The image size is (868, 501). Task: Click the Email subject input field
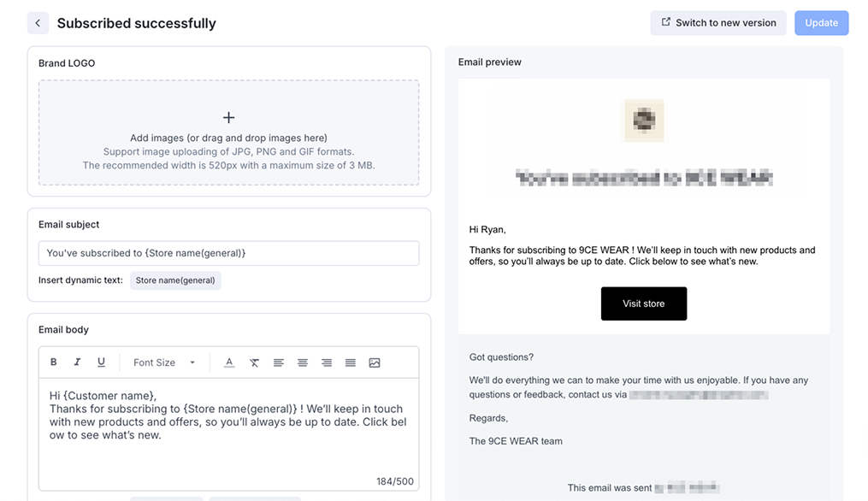click(228, 253)
